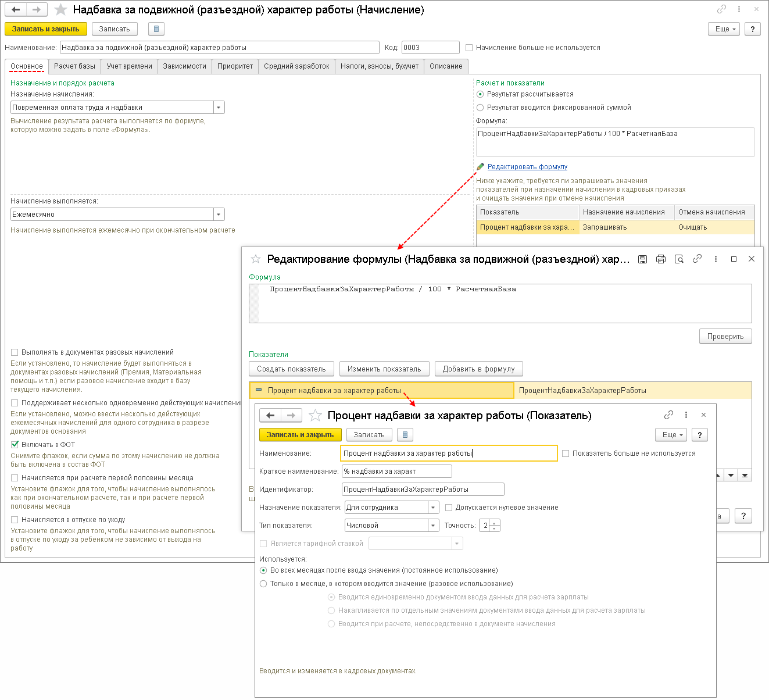Viewport: 769px width, 700px height.
Task: Select 'Результат рассчитывается' radio button
Action: click(480, 94)
